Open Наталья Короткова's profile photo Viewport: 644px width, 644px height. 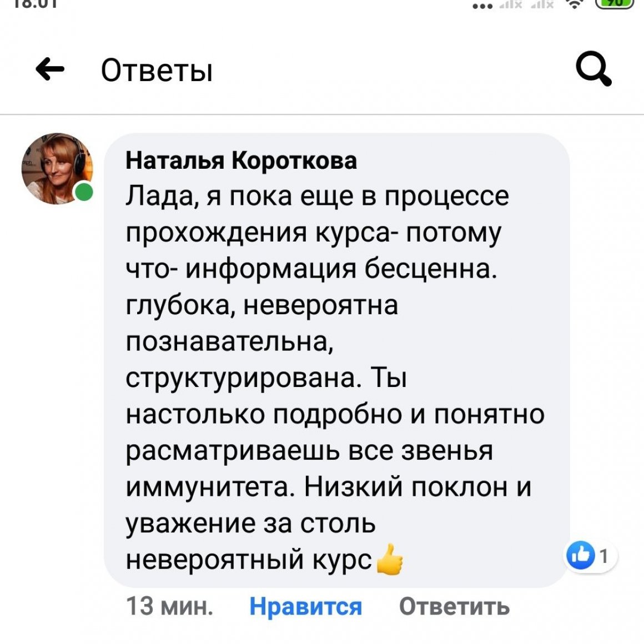tap(57, 168)
